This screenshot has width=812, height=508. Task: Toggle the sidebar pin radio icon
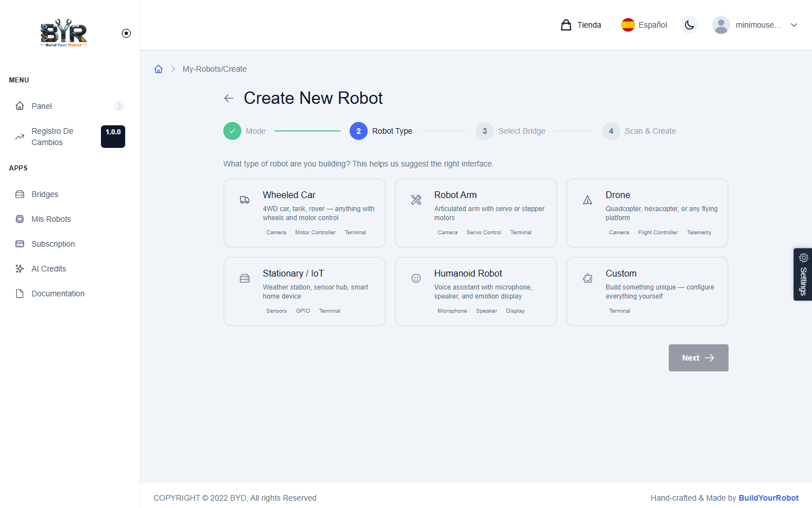tap(126, 33)
